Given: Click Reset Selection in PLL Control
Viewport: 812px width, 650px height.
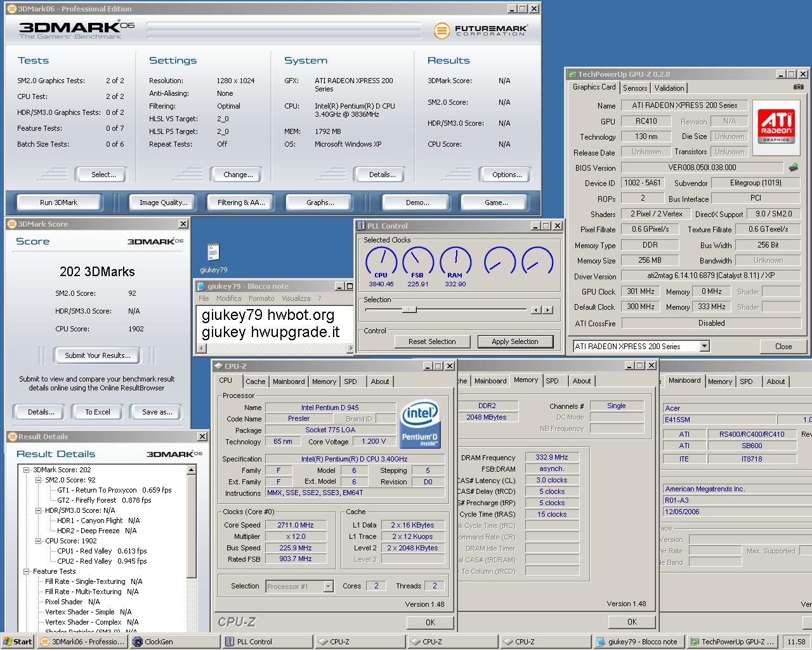Looking at the screenshot, I should 432,342.
